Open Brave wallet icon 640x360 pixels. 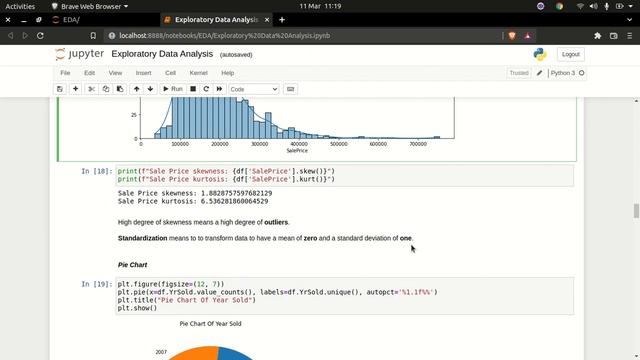point(613,36)
